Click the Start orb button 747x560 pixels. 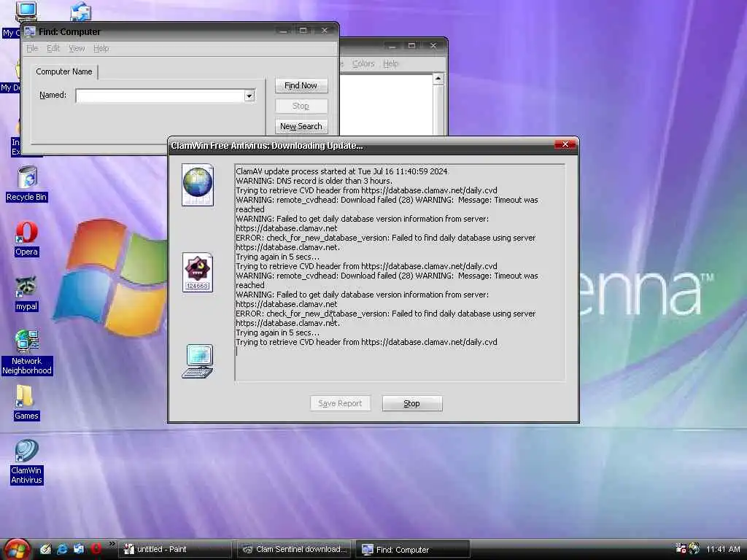coord(18,549)
